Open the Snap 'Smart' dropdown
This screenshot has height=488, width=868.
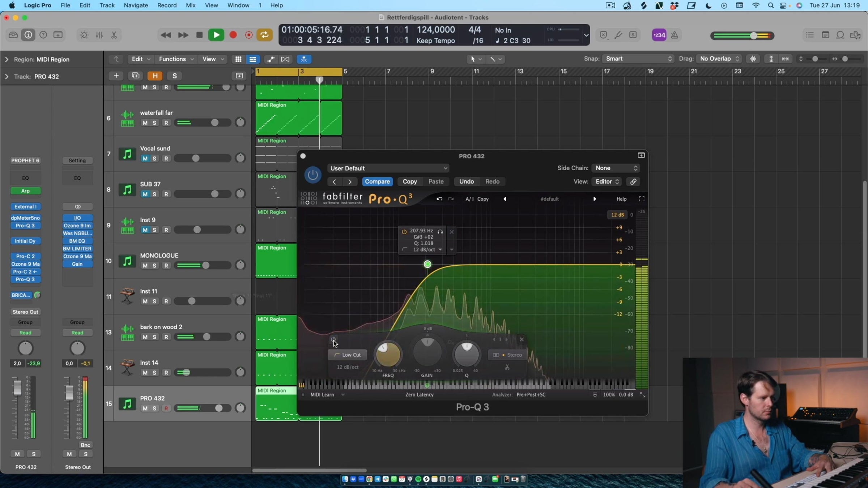click(x=638, y=59)
